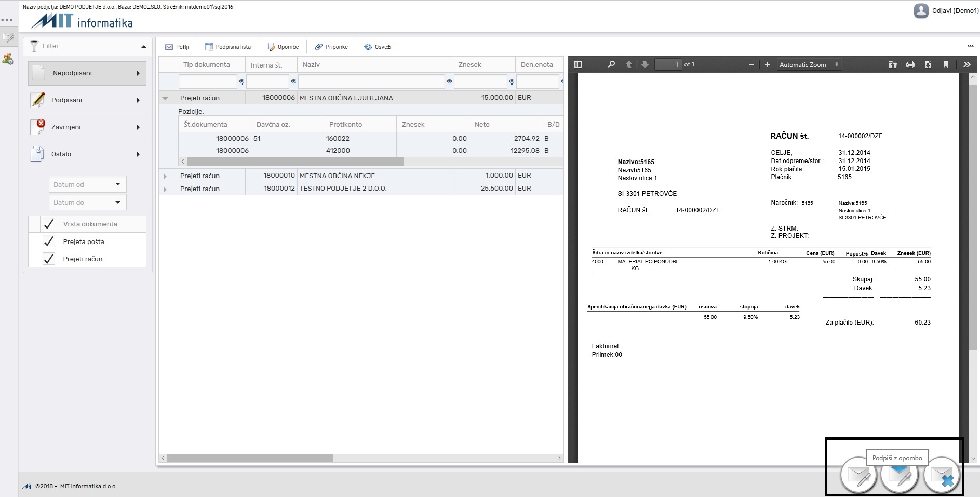
Task: Select the Zavrnjeni menu item
Action: point(87,127)
